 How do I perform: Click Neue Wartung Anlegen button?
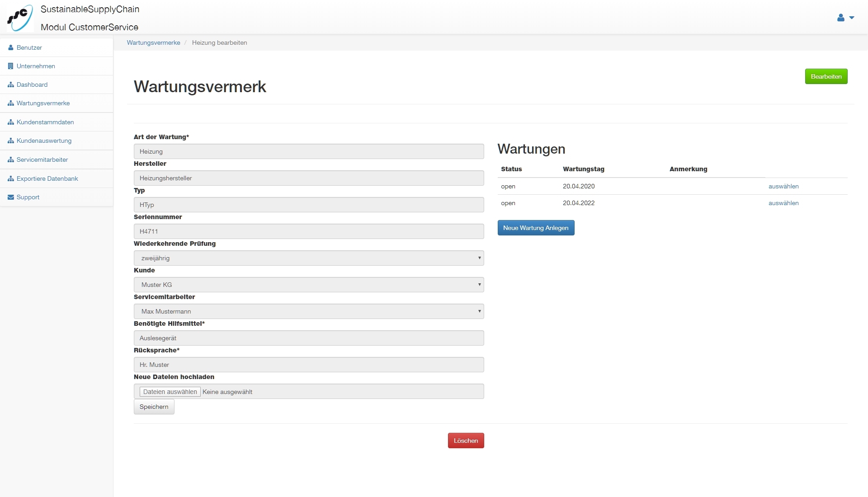536,228
